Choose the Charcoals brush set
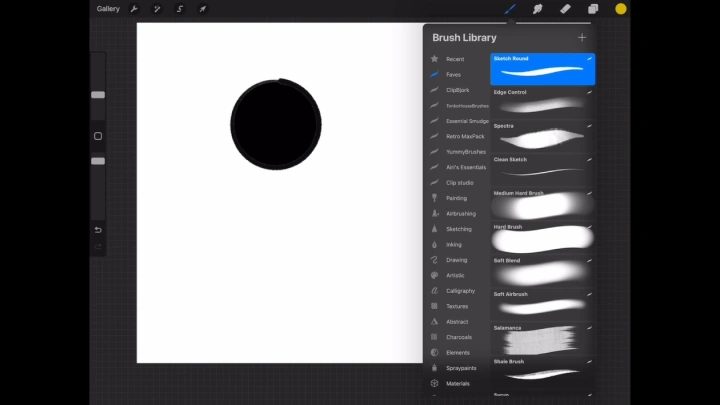 [458, 337]
